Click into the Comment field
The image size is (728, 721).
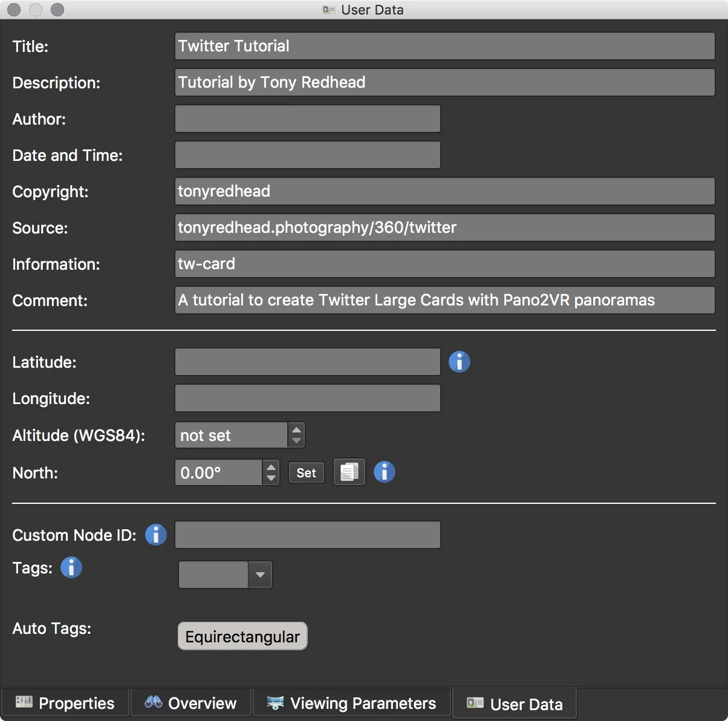(445, 300)
